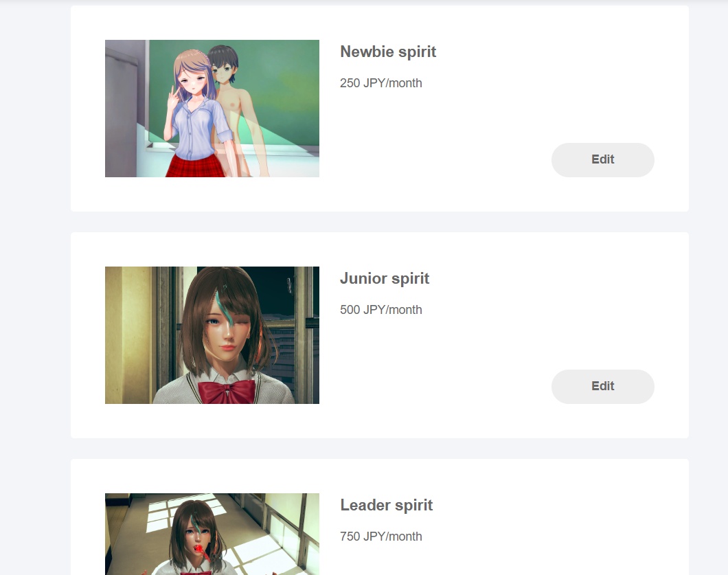Click the red plaid skirt in Newbie image
This screenshot has height=575, width=728.
[195, 166]
